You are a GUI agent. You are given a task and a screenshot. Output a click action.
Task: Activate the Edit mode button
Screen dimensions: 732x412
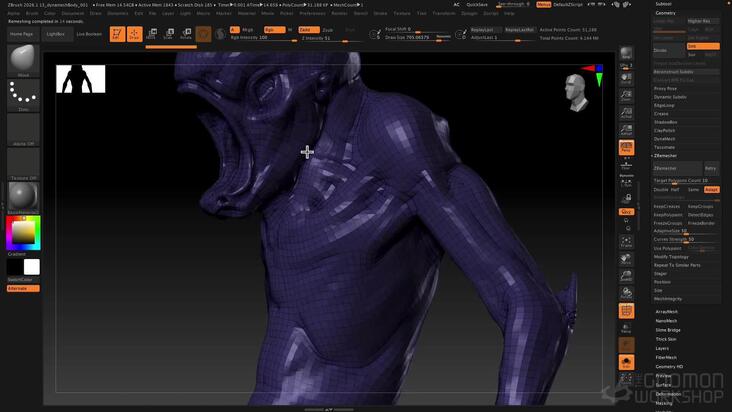117,34
